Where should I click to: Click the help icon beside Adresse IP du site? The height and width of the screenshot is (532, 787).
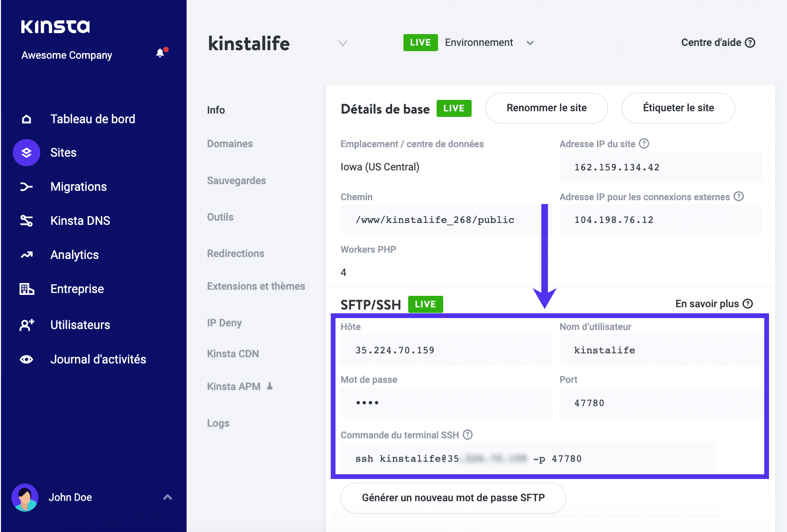[x=644, y=143]
